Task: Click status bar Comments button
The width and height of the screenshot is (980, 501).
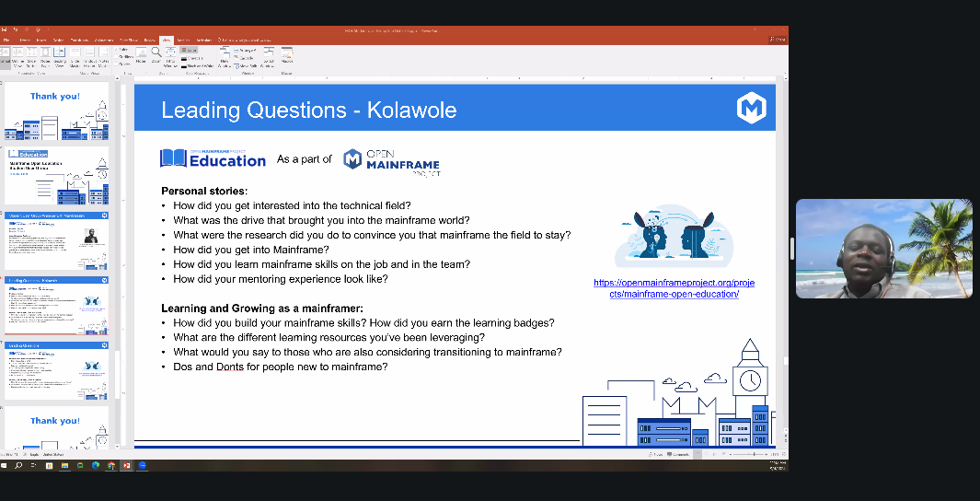Action: [678, 454]
